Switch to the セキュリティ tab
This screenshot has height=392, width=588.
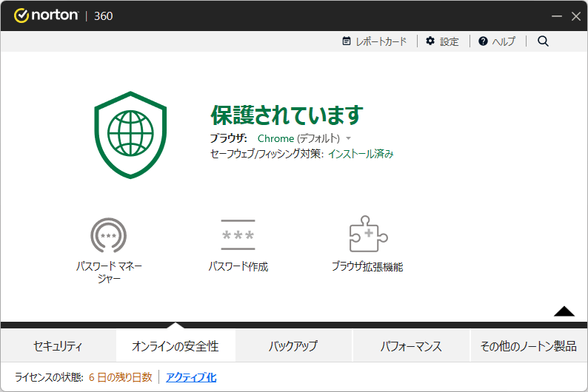click(x=58, y=345)
